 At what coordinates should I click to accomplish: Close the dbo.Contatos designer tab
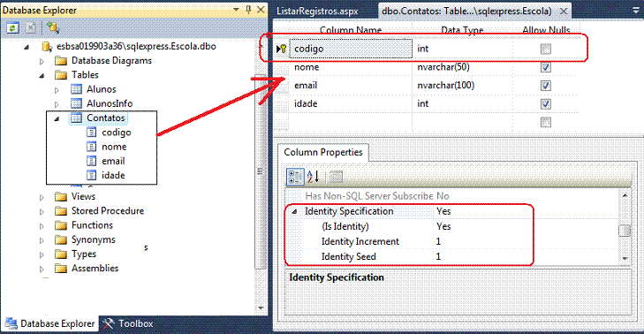coord(564,11)
